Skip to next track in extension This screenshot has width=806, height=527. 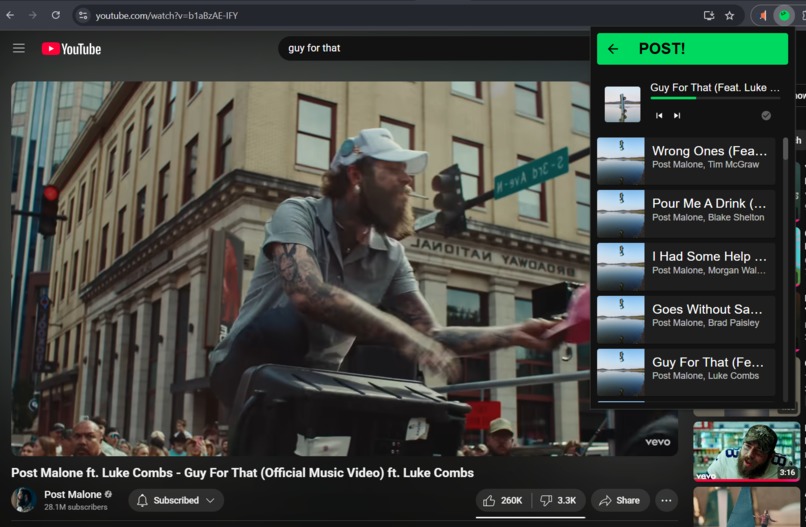pos(677,116)
